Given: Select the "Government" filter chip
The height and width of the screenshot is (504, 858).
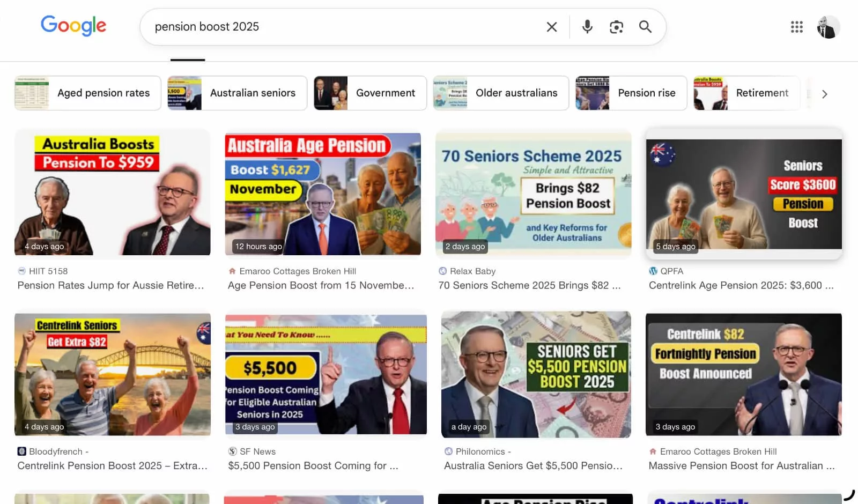Looking at the screenshot, I should 386,93.
